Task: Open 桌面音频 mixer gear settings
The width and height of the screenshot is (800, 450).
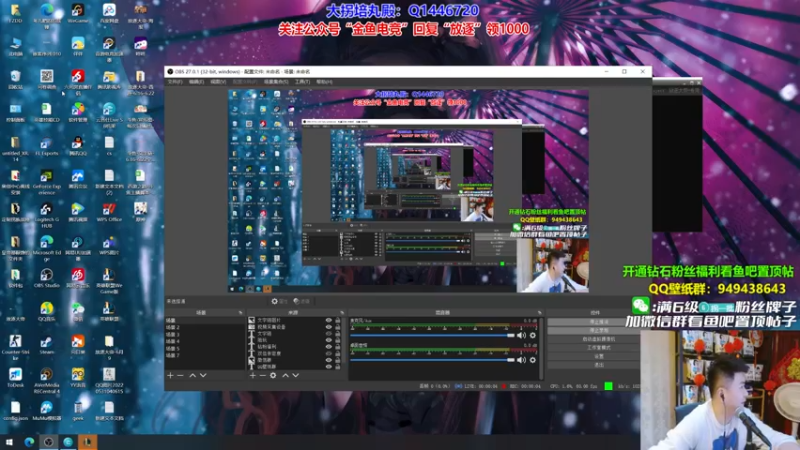Action: (x=533, y=360)
